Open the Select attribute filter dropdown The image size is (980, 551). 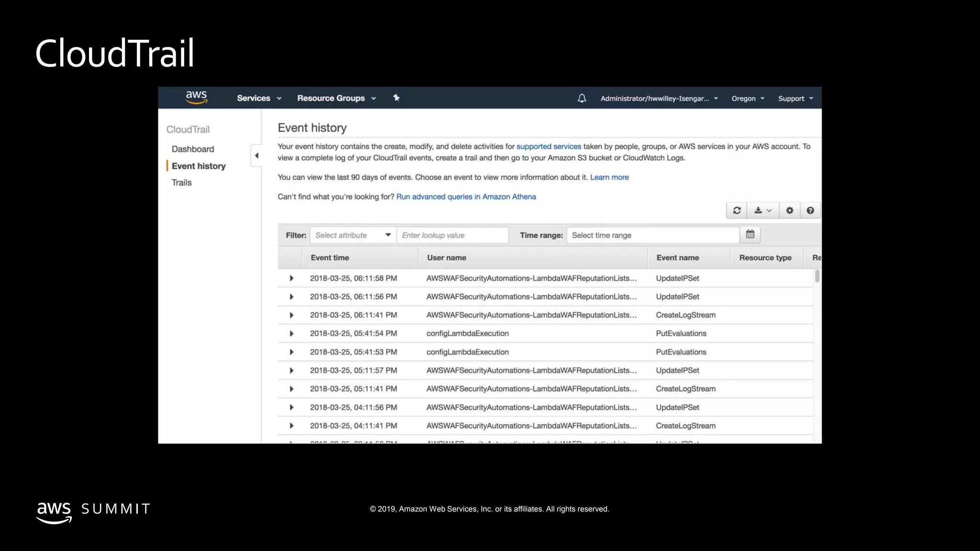point(353,235)
